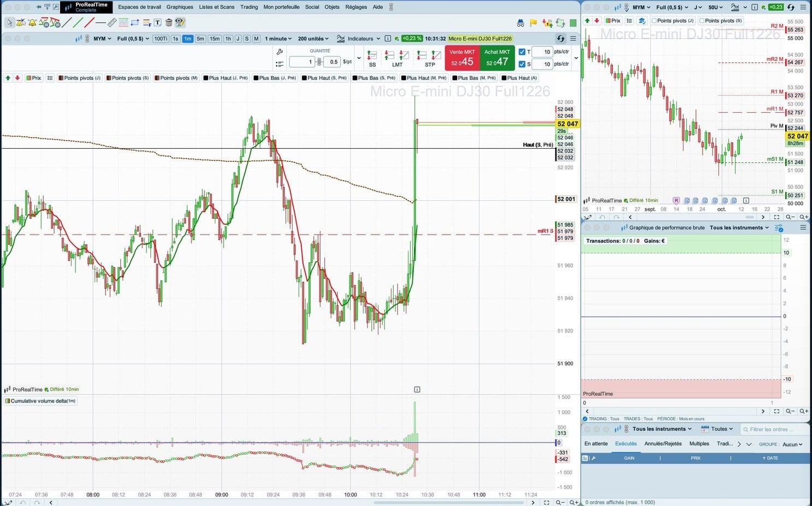The image size is (812, 506).
Task: Open the Toutes date filter dropdown
Action: (x=717, y=429)
